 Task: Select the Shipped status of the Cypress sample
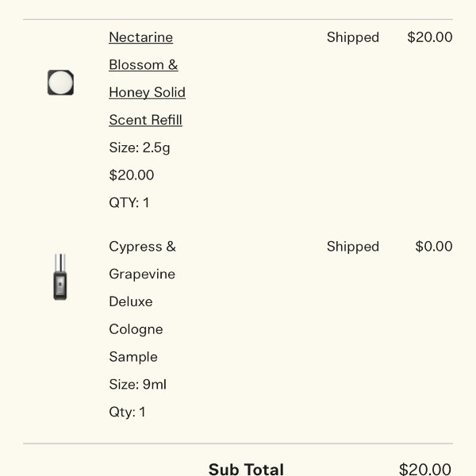(x=353, y=247)
